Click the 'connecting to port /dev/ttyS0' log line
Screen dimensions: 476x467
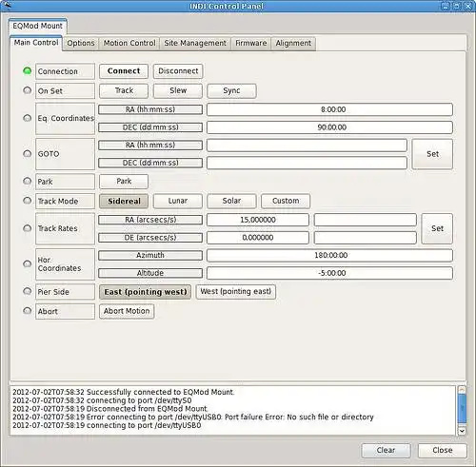click(102, 400)
